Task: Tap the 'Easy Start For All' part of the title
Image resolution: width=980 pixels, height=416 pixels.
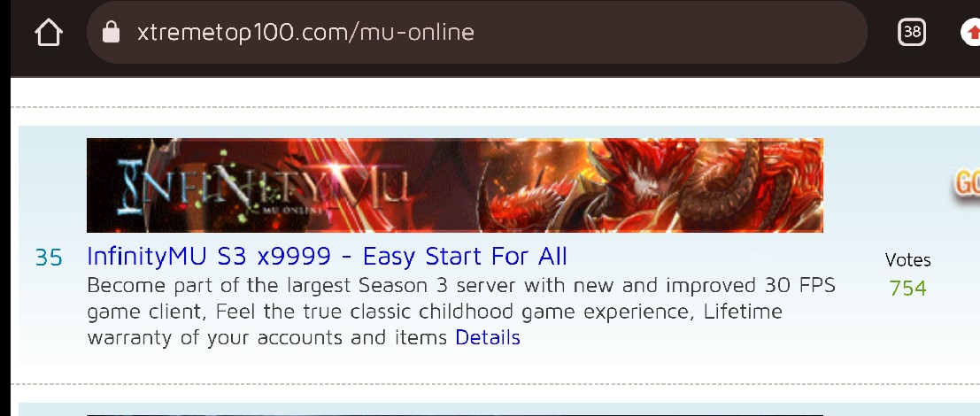Action: click(x=465, y=256)
